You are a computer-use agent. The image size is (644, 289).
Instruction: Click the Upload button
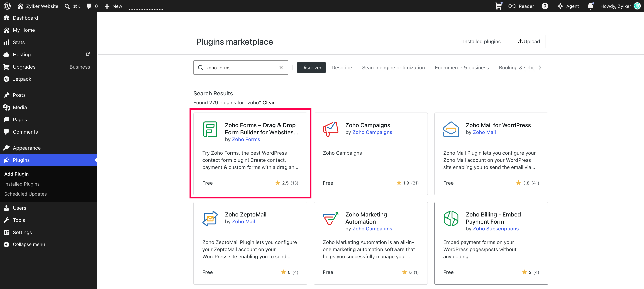528,41
